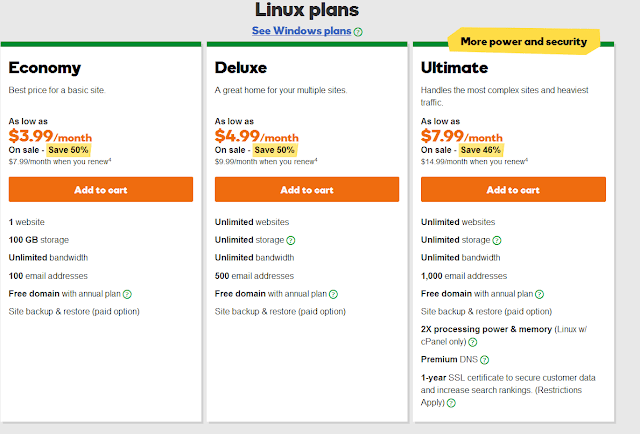The height and width of the screenshot is (434, 640).
Task: Select the Deluxe plan heading
Action: tap(241, 68)
